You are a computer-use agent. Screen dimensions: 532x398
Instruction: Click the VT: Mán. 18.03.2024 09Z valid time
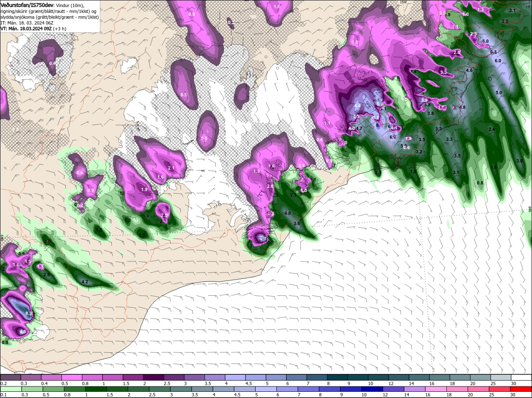(x=26, y=28)
